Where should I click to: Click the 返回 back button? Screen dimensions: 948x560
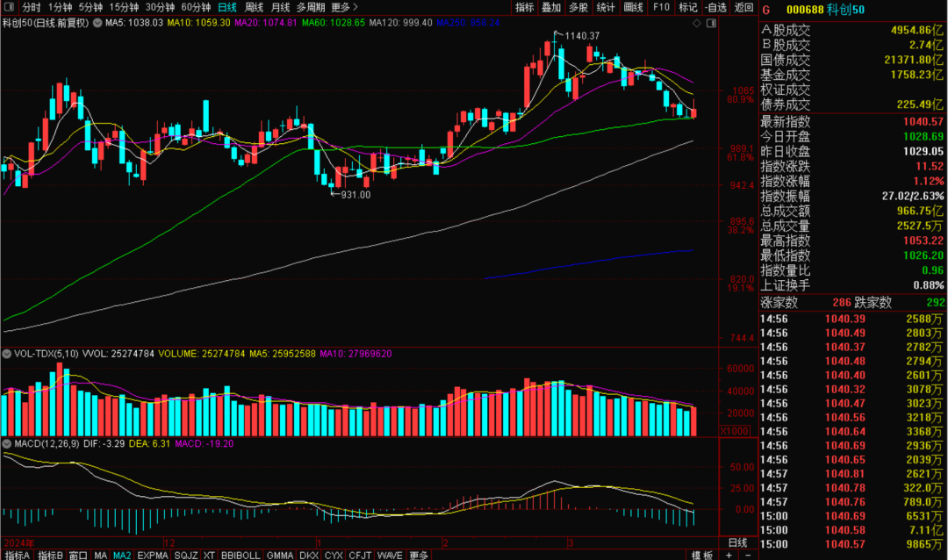click(x=743, y=7)
